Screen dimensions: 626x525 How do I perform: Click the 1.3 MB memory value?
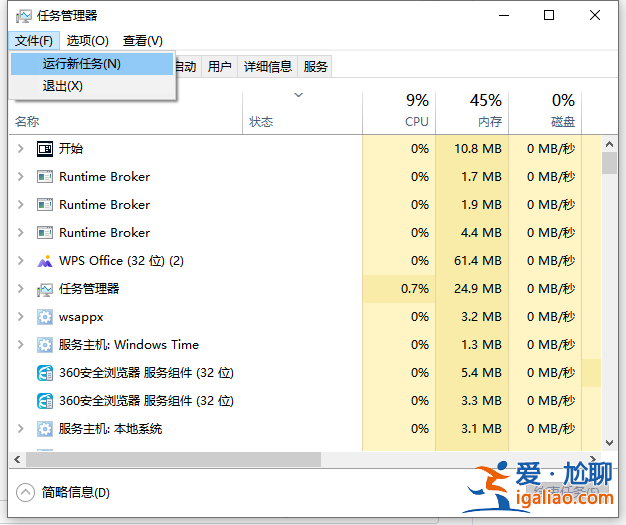pos(481,345)
